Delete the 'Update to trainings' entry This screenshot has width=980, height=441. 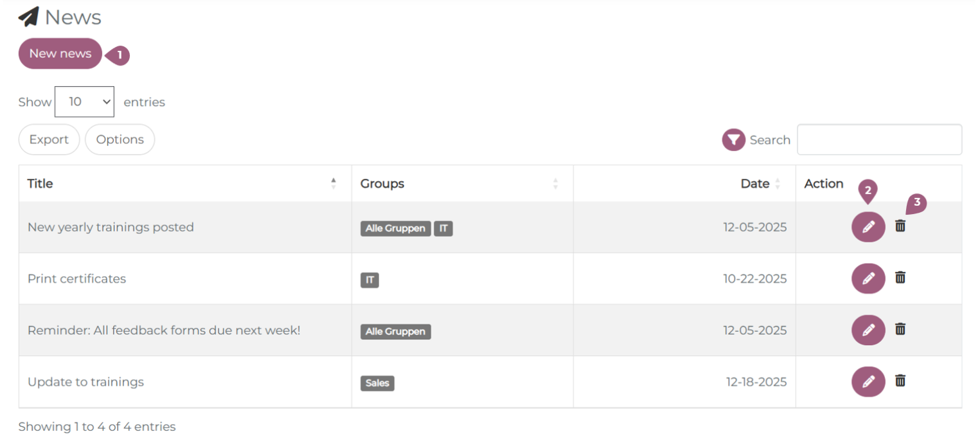(x=900, y=380)
